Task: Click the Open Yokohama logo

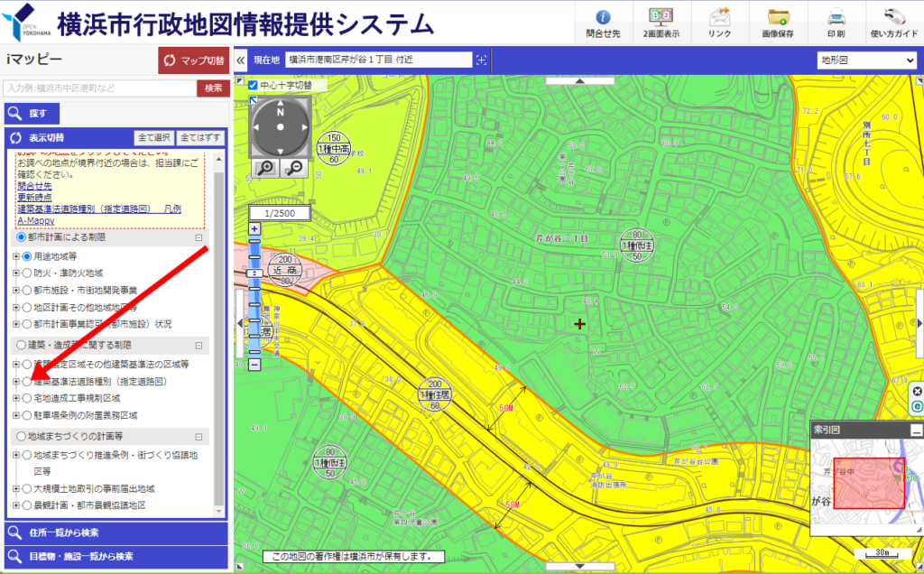Action: click(27, 23)
